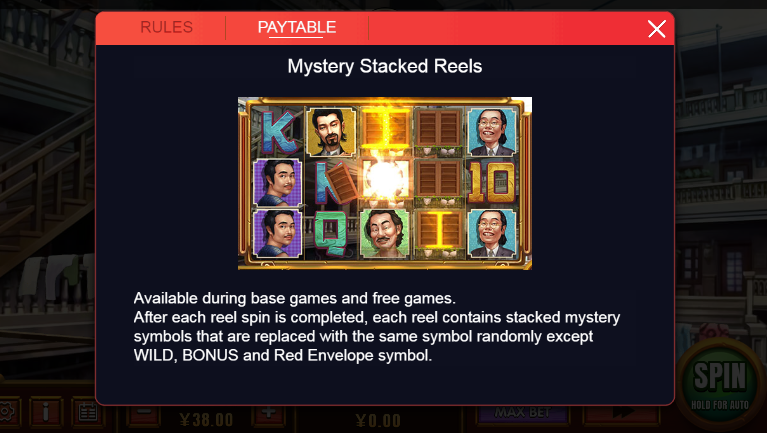Click the green Q symbol in preview
This screenshot has width=767, height=433.
tap(331, 232)
